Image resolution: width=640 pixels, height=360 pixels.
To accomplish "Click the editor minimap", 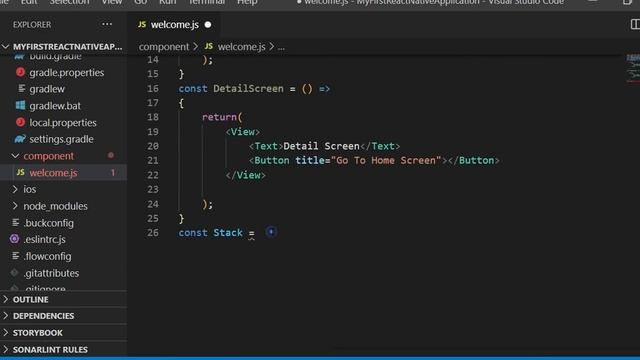I will pos(633,69).
